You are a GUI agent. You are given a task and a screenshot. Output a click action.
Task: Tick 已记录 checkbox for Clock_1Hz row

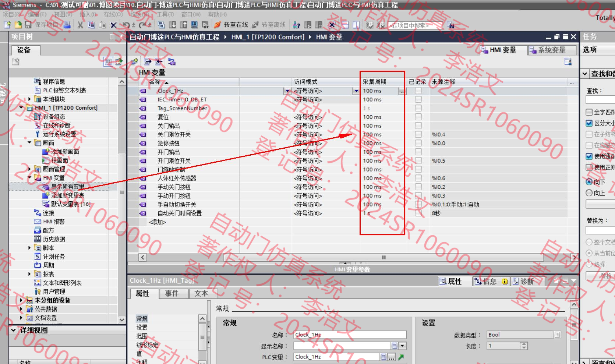[418, 91]
